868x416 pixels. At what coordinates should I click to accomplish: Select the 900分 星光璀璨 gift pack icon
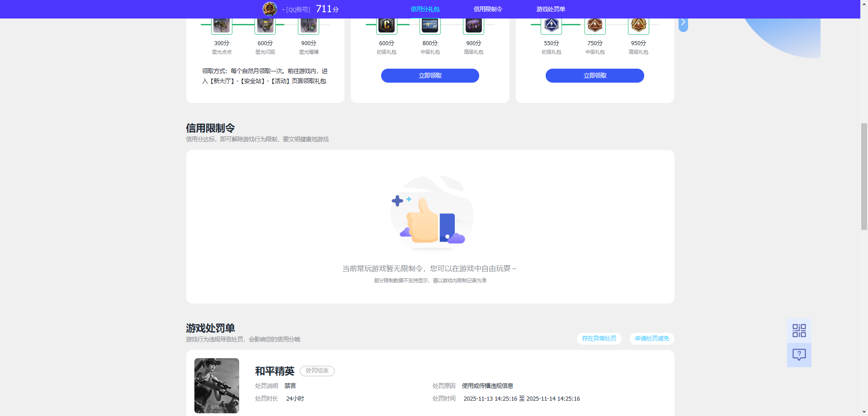(x=308, y=25)
